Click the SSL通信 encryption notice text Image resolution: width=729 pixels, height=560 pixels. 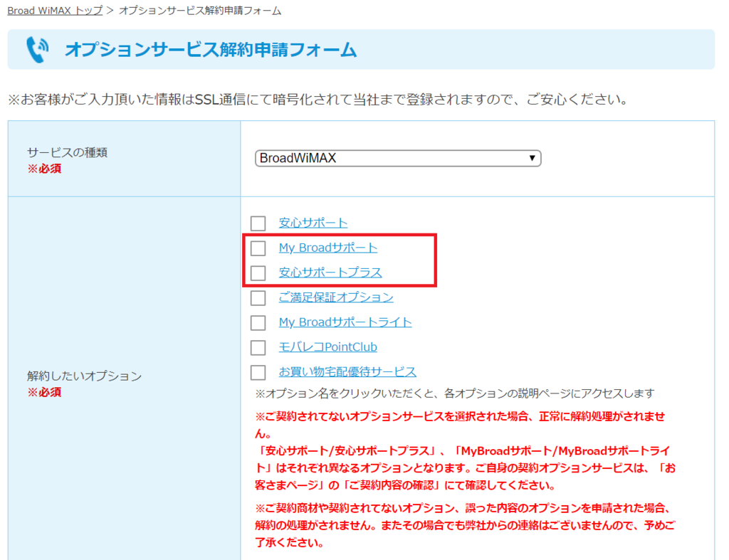pyautogui.click(x=318, y=100)
